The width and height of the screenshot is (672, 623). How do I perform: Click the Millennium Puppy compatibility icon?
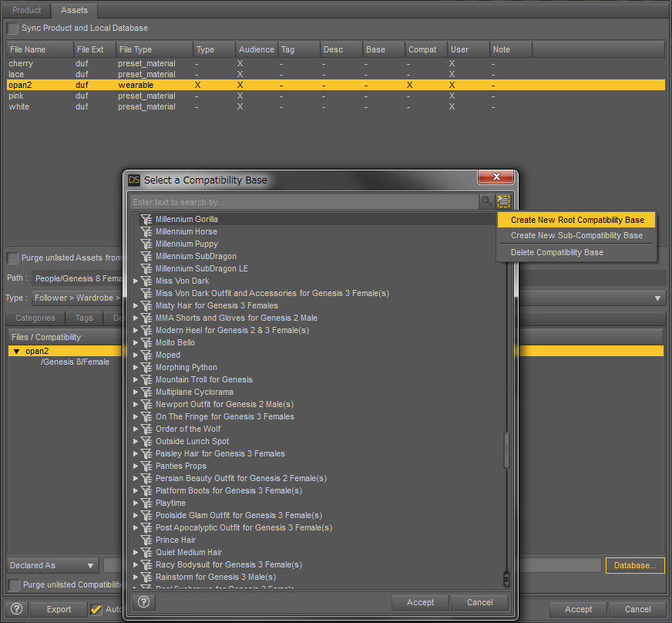146,244
